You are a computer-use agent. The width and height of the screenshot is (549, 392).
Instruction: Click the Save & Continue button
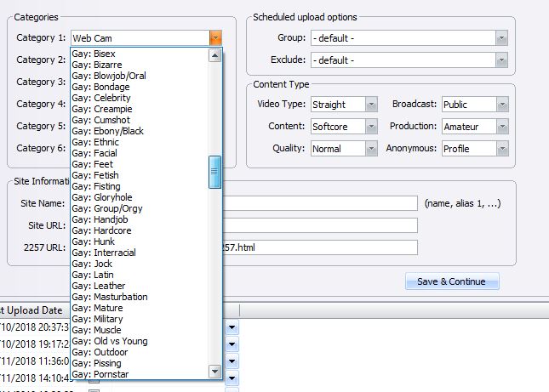click(x=451, y=281)
